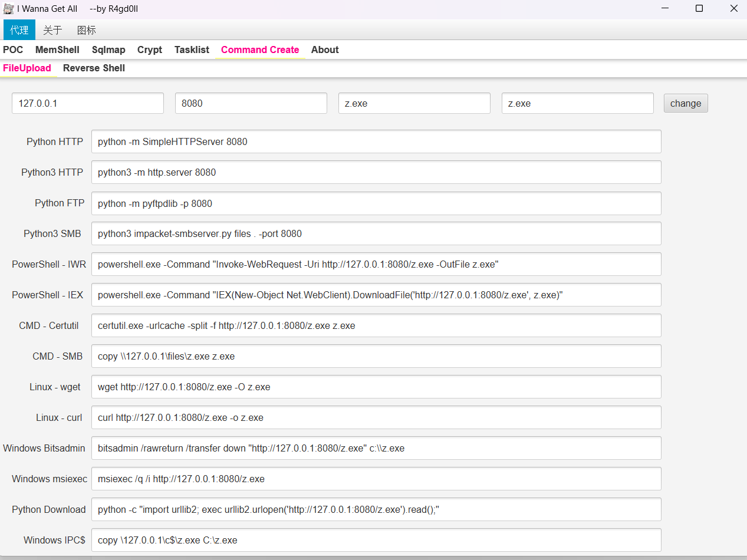Click the PowerShell - IWR command field
The height and width of the screenshot is (560, 747).
pos(376,264)
